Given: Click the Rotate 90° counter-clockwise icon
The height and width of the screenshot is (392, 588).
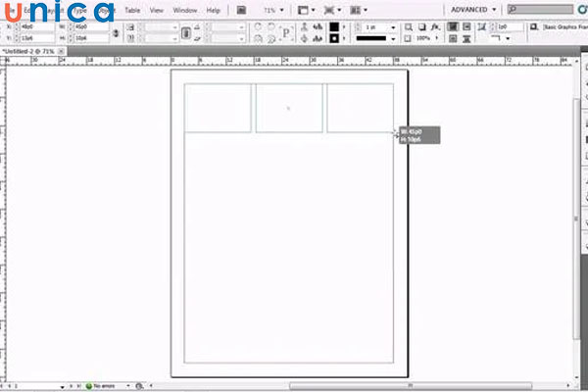Looking at the screenshot, I should 271,27.
